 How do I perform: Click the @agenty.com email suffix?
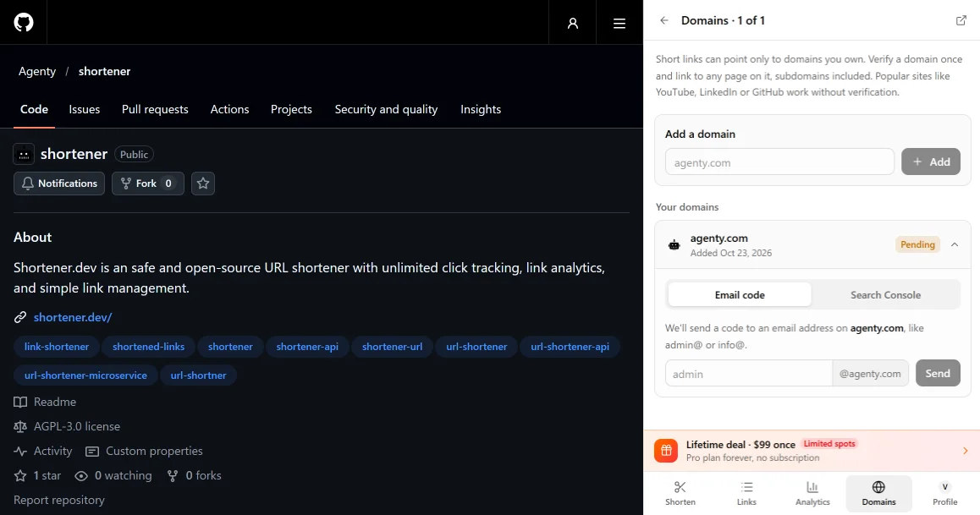tap(870, 373)
